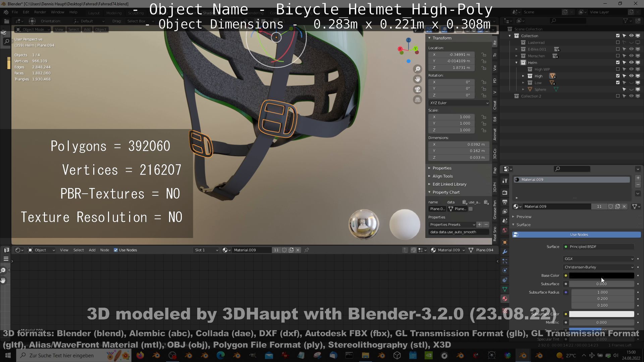Open the Properties Presets dropdown
Image resolution: width=644 pixels, height=362 pixels.
452,225
